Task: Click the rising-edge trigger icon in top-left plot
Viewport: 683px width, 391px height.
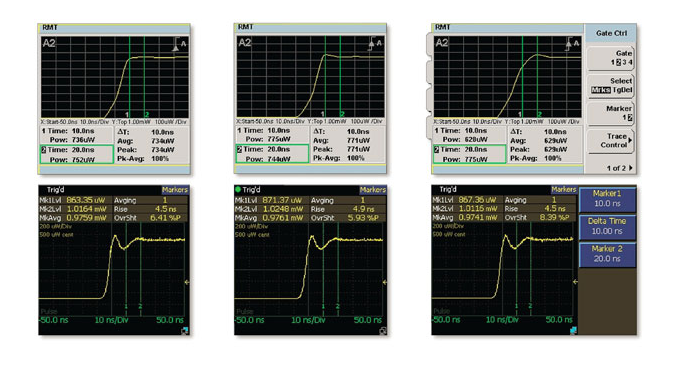Action: click(179, 44)
